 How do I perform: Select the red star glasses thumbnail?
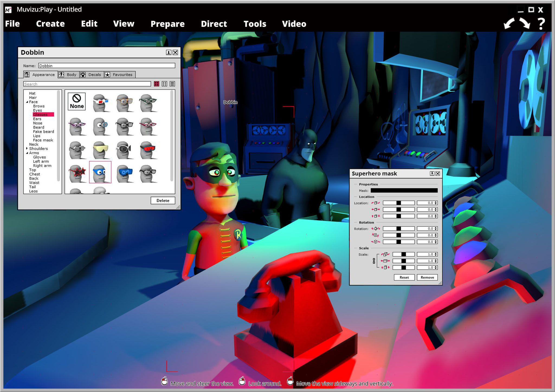coord(77,173)
